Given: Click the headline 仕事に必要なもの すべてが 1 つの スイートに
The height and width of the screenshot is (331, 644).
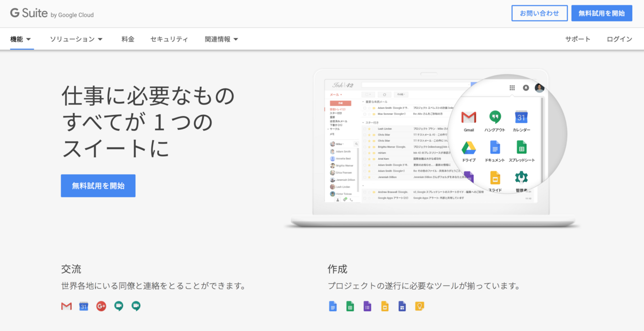Looking at the screenshot, I should (x=148, y=122).
